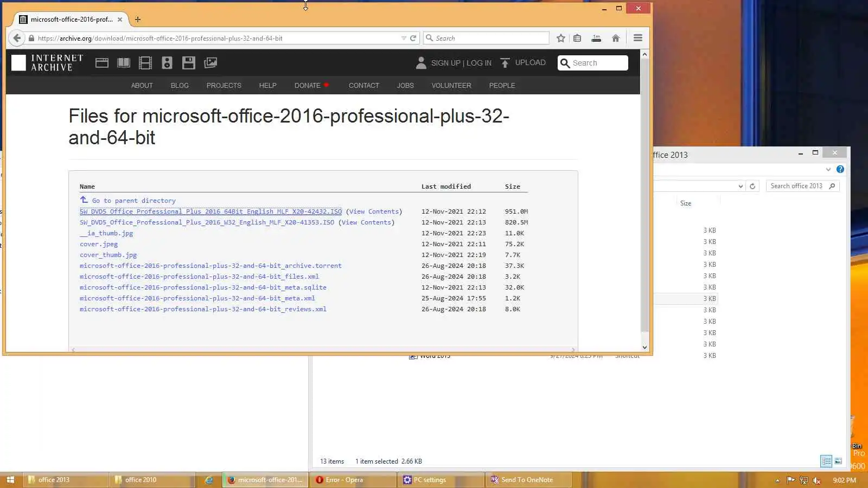Open the __ia_thumb.jpg file link

coord(106,233)
